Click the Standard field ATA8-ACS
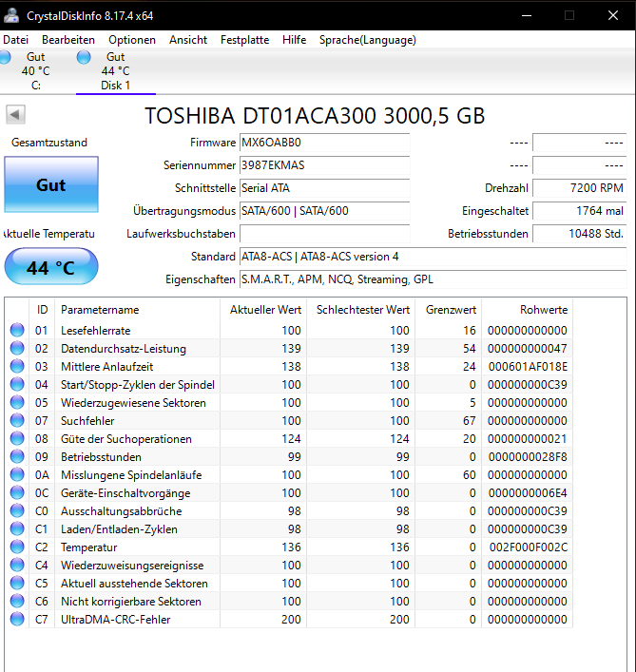This screenshot has width=636, height=672. pos(433,257)
